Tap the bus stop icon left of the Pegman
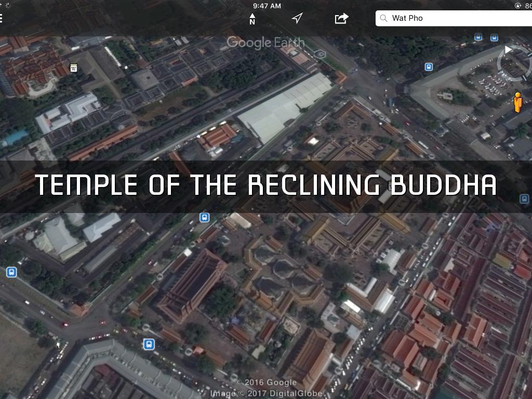The image size is (532, 399). point(429,66)
